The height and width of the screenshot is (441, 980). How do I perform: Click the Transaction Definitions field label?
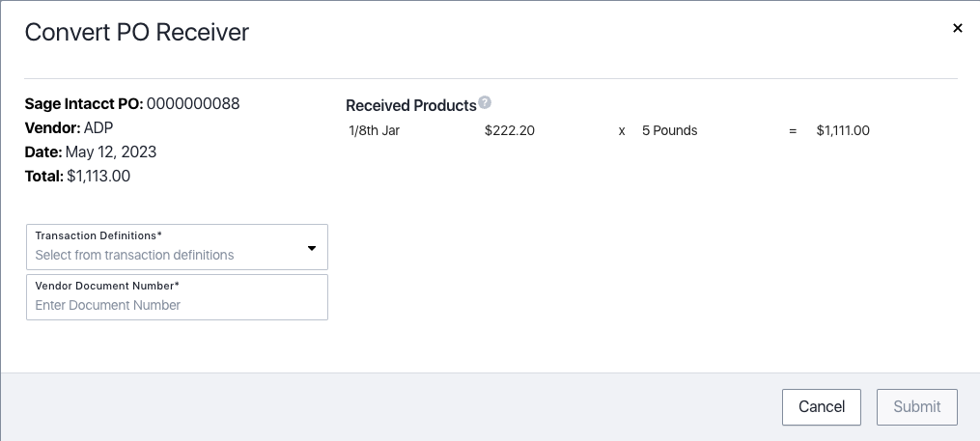(98, 235)
